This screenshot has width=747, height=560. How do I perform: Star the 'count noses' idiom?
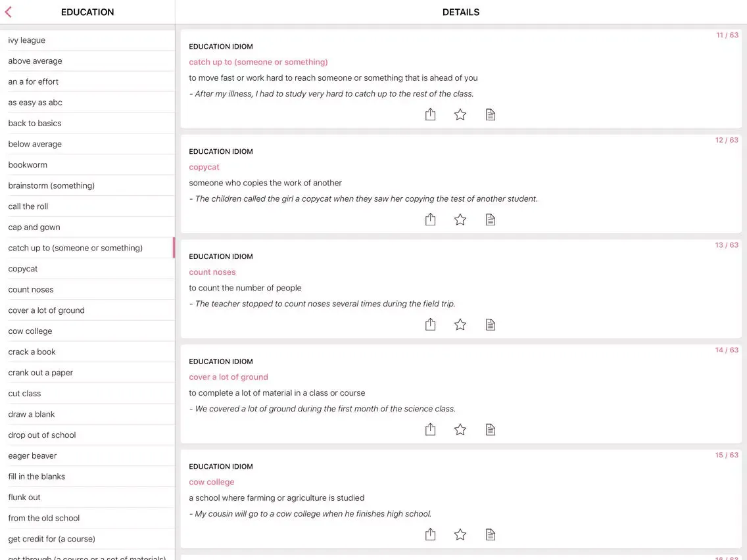click(460, 324)
